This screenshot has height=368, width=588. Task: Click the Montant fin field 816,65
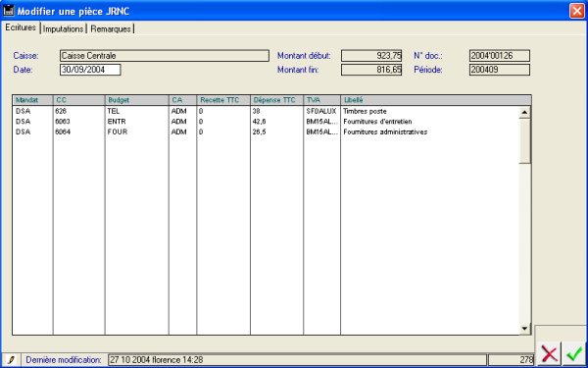371,70
